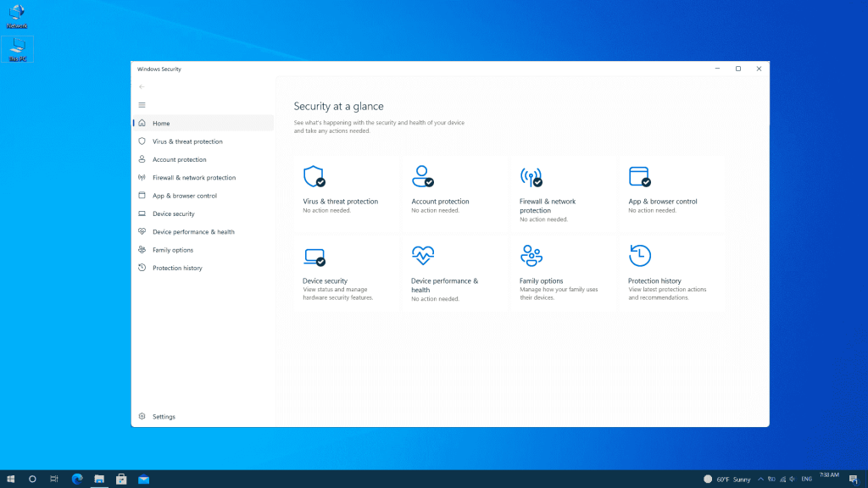Screen dimensions: 868x488
Task: Open the Device performance & health tile title
Action: pos(444,285)
